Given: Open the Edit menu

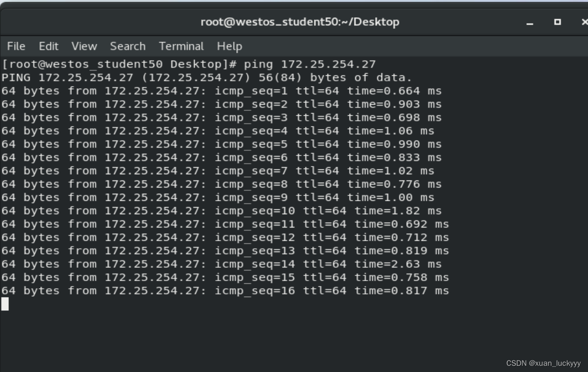Looking at the screenshot, I should click(x=48, y=46).
